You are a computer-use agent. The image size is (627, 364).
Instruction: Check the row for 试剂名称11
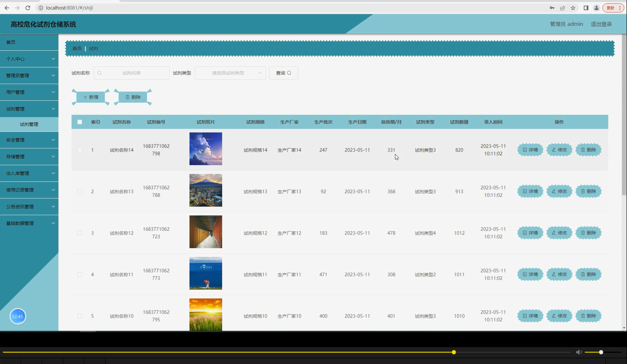[x=80, y=275]
